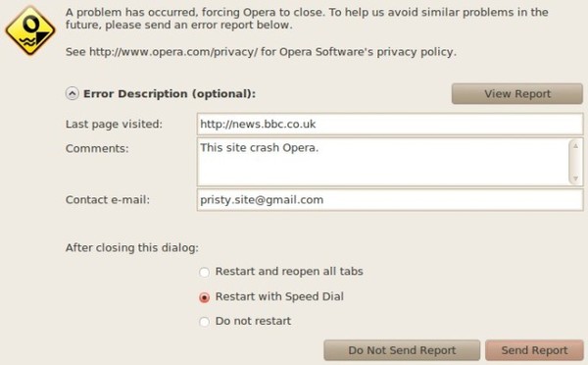
Task: Click the Last page visited field
Action: coord(390,124)
